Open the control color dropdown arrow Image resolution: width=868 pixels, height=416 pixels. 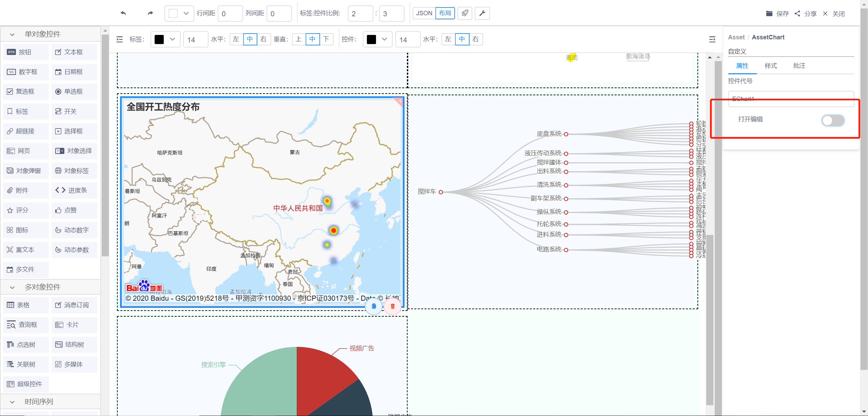(384, 39)
